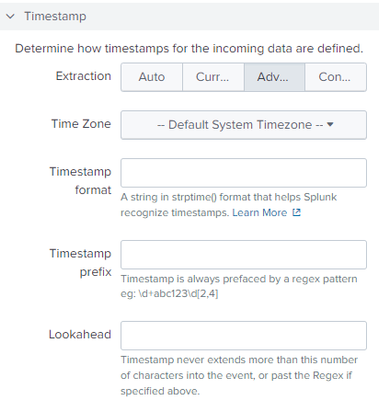Click the Timestamp section header title
The height and width of the screenshot is (400, 379).
55,16
